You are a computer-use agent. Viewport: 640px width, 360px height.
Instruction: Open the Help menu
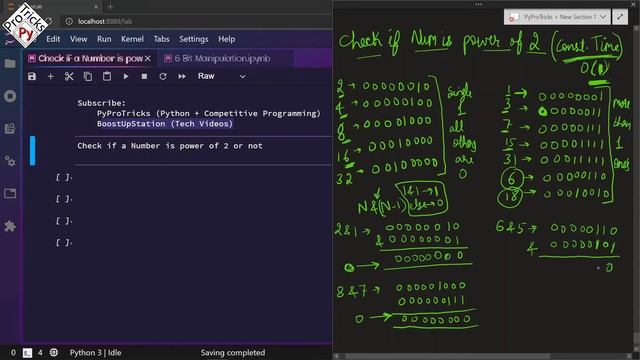227,39
